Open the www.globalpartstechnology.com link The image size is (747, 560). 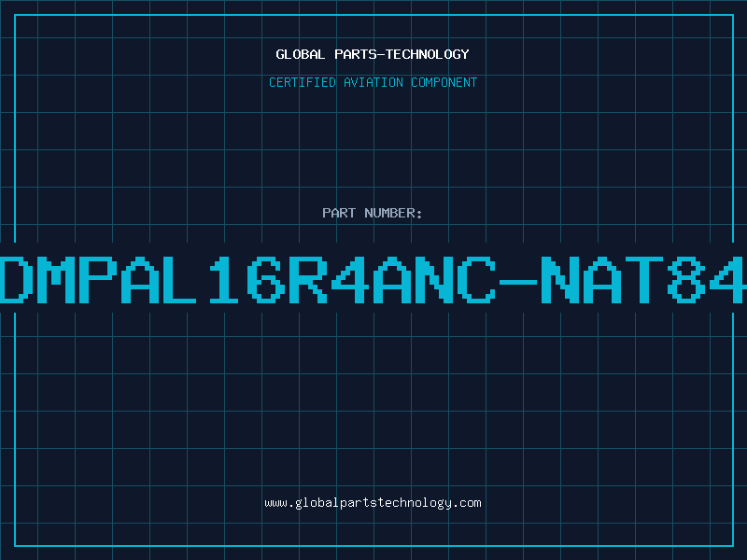coord(373,503)
